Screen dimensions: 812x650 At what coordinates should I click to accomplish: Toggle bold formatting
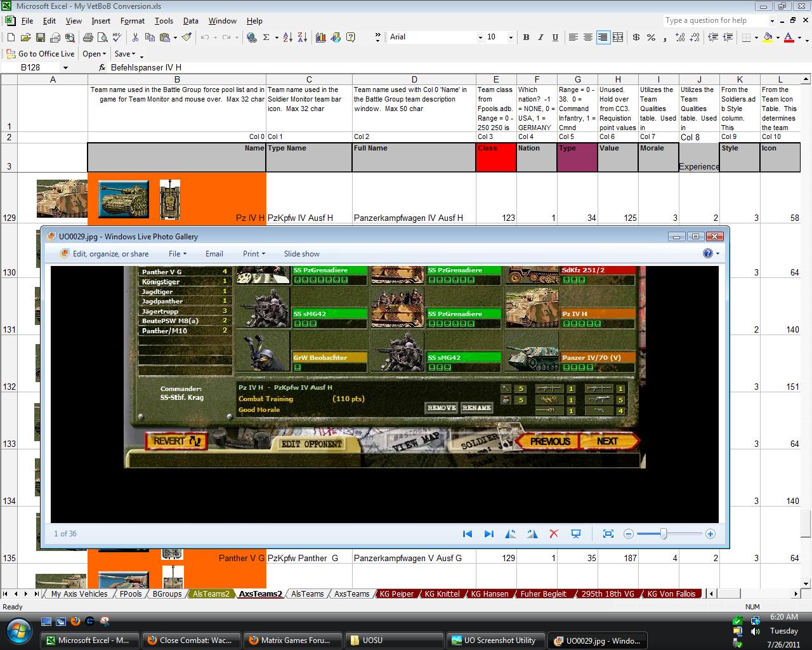(526, 37)
